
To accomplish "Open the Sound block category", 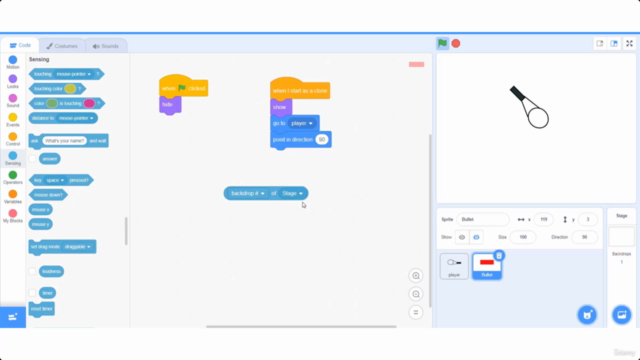I will (x=13, y=101).
